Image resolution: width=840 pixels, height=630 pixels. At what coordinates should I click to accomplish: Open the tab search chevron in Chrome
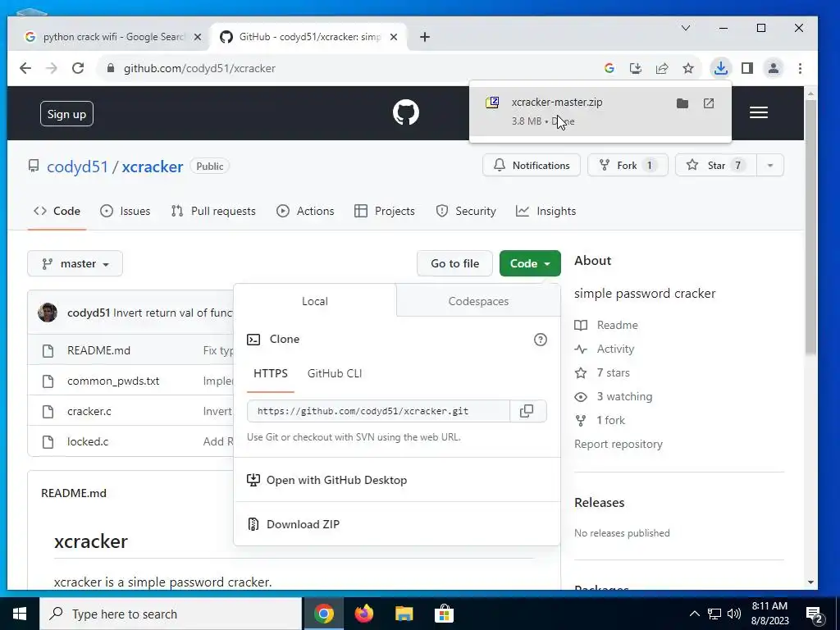pos(686,28)
